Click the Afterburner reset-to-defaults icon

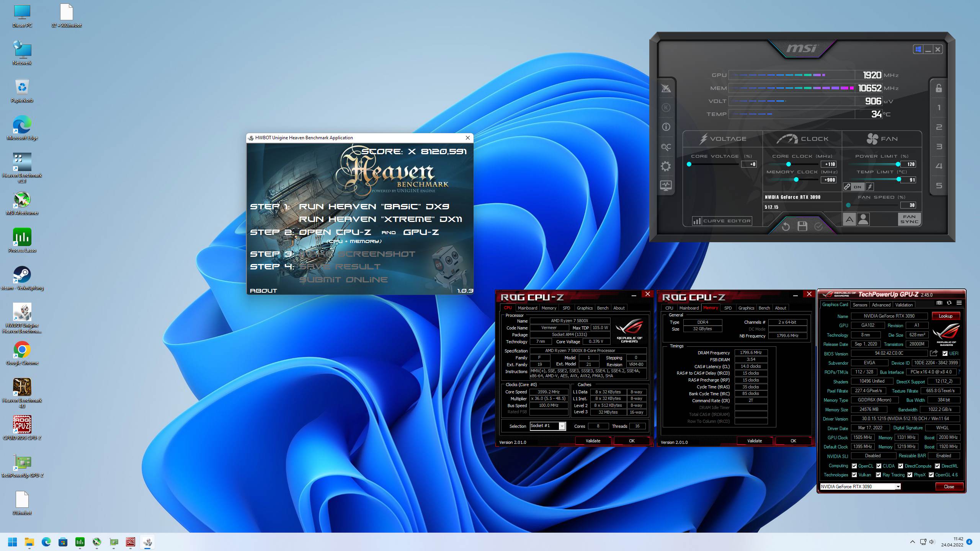(x=786, y=227)
